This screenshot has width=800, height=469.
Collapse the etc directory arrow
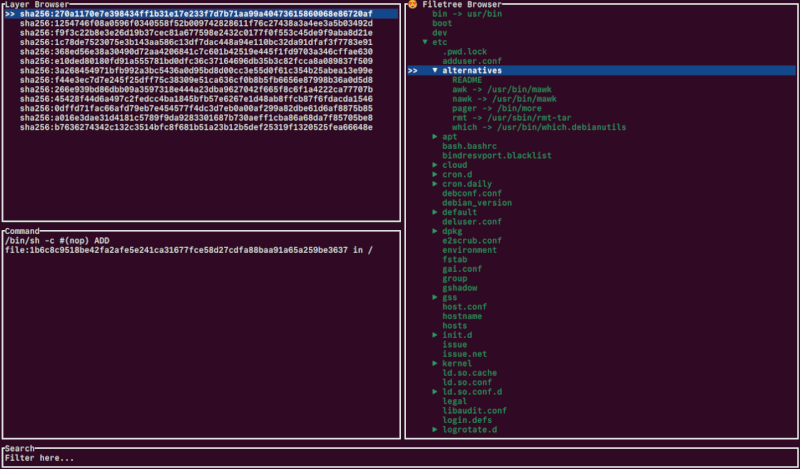pos(425,43)
